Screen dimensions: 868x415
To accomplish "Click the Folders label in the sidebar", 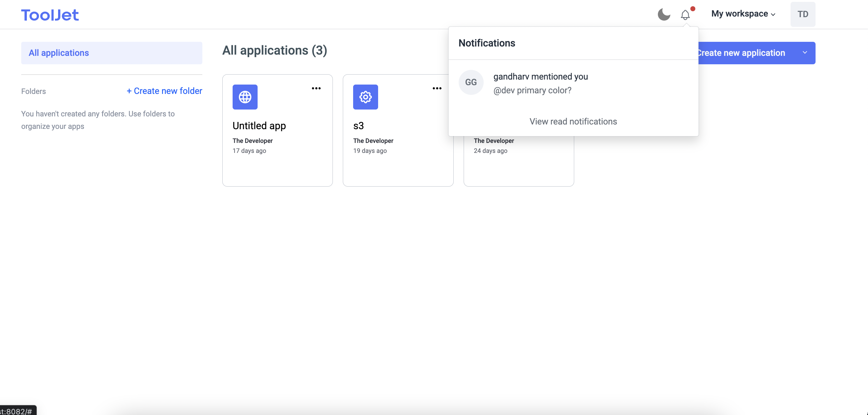I will (33, 91).
